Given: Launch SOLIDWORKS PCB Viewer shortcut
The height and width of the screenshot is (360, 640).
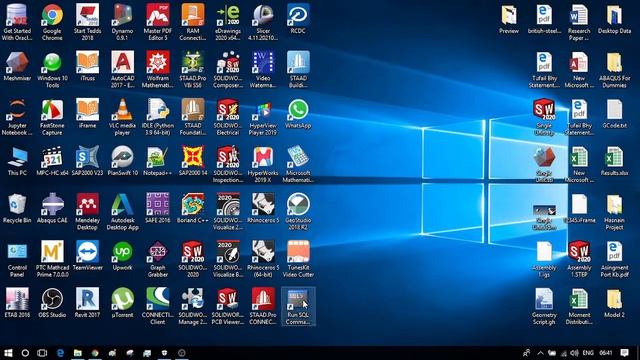Looking at the screenshot, I should tap(228, 306).
